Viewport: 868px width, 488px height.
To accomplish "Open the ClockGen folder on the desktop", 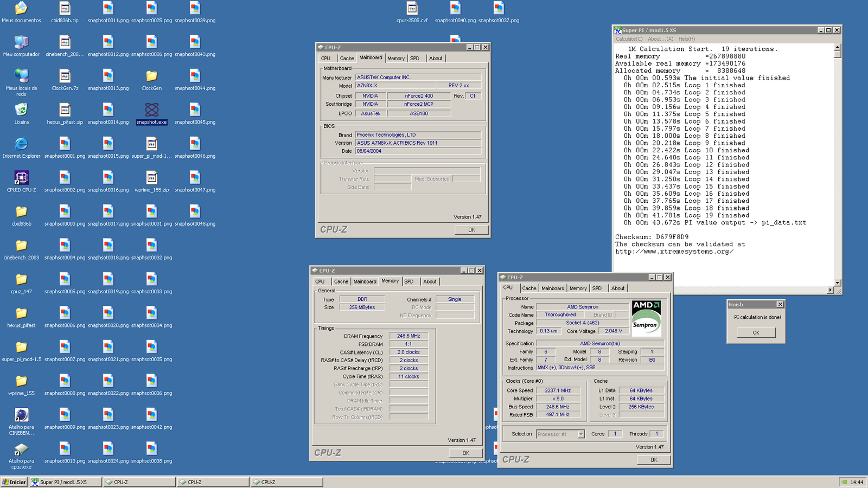I will (151, 77).
